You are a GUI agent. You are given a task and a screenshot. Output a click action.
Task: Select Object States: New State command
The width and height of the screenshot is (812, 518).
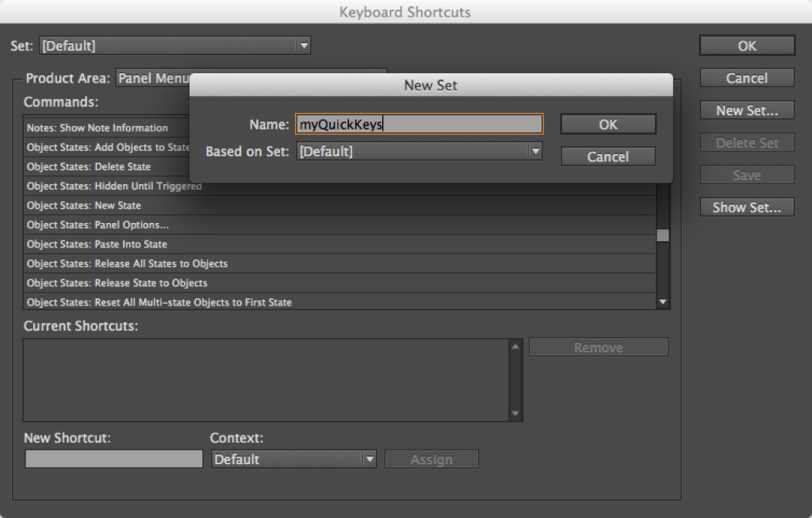click(x=84, y=205)
